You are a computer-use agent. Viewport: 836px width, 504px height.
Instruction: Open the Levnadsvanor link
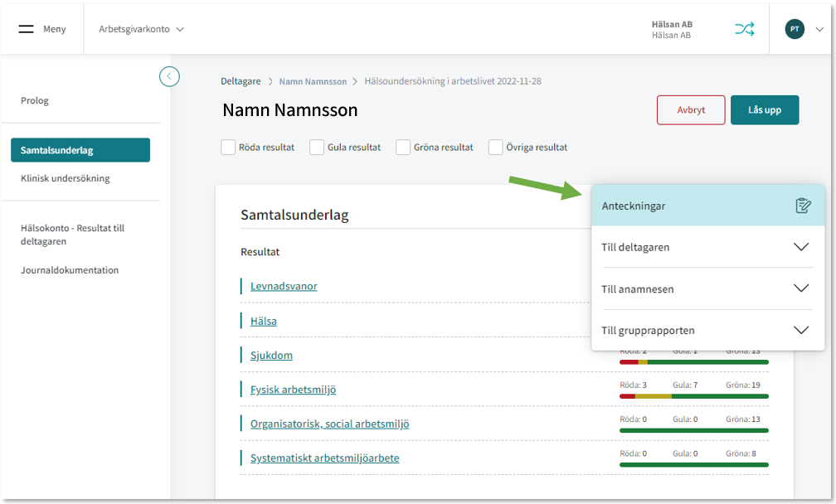pos(284,286)
